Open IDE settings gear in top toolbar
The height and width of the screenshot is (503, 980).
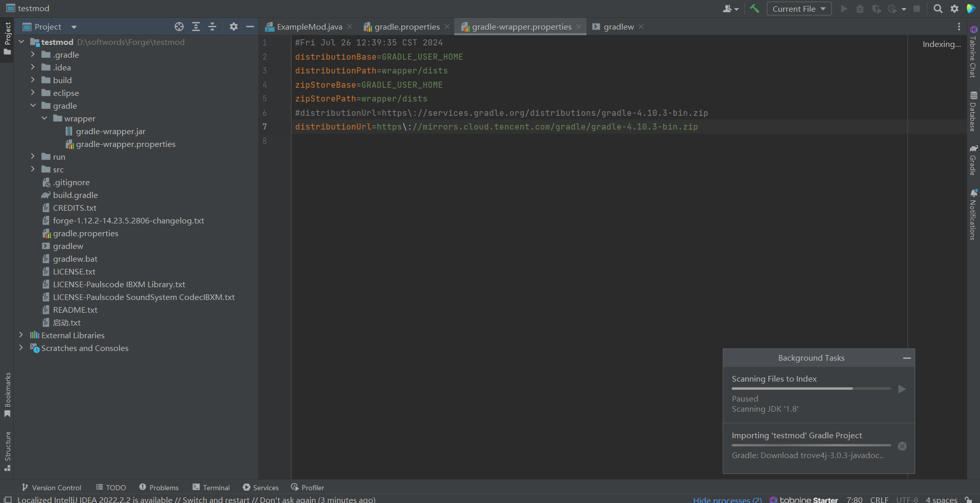[x=954, y=9]
